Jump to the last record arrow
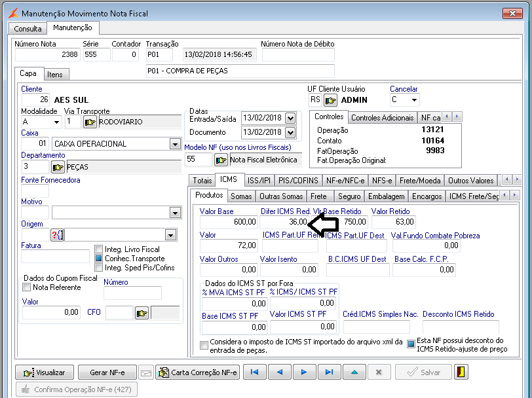 (x=329, y=372)
